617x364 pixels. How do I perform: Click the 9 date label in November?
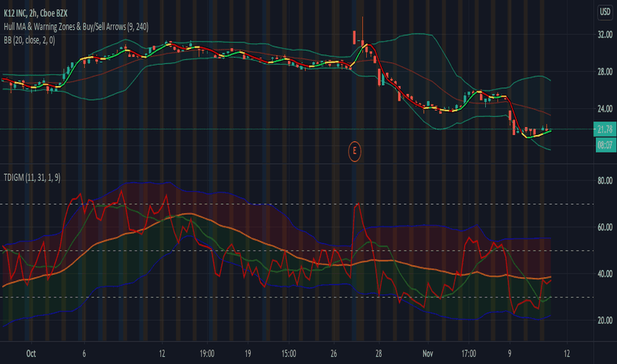510,353
